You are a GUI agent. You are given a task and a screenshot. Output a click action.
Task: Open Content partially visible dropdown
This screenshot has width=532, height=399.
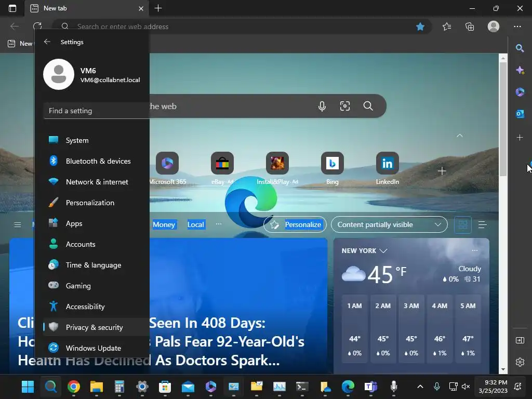pos(389,224)
